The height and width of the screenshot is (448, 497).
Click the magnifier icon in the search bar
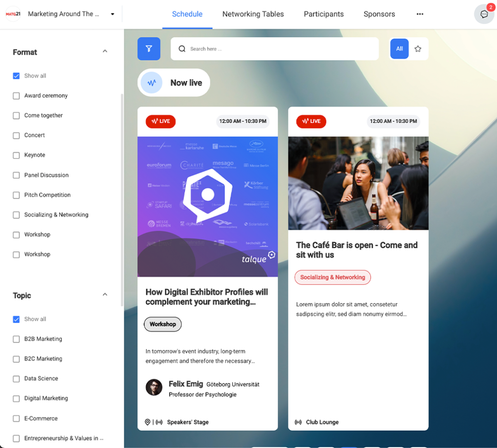[x=182, y=49]
